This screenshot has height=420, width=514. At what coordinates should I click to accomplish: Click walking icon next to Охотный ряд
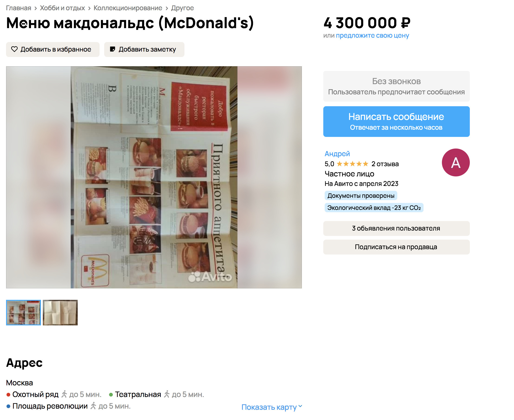64,394
